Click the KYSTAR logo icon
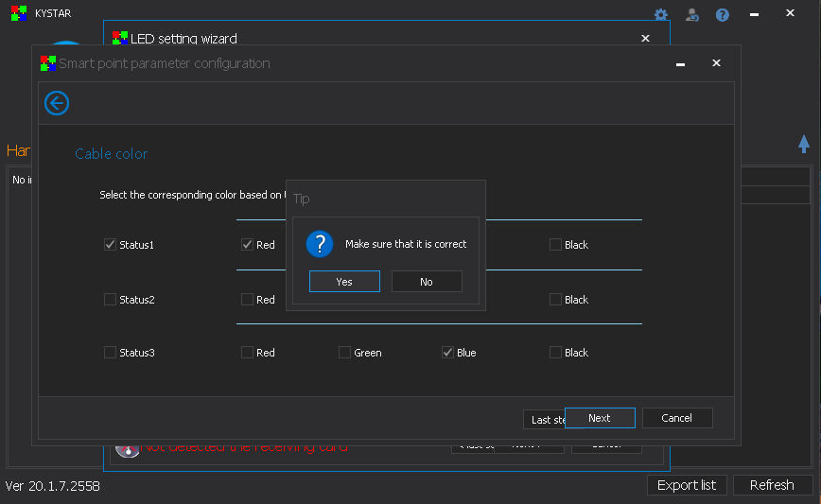Image resolution: width=821 pixels, height=504 pixels. coord(18,13)
